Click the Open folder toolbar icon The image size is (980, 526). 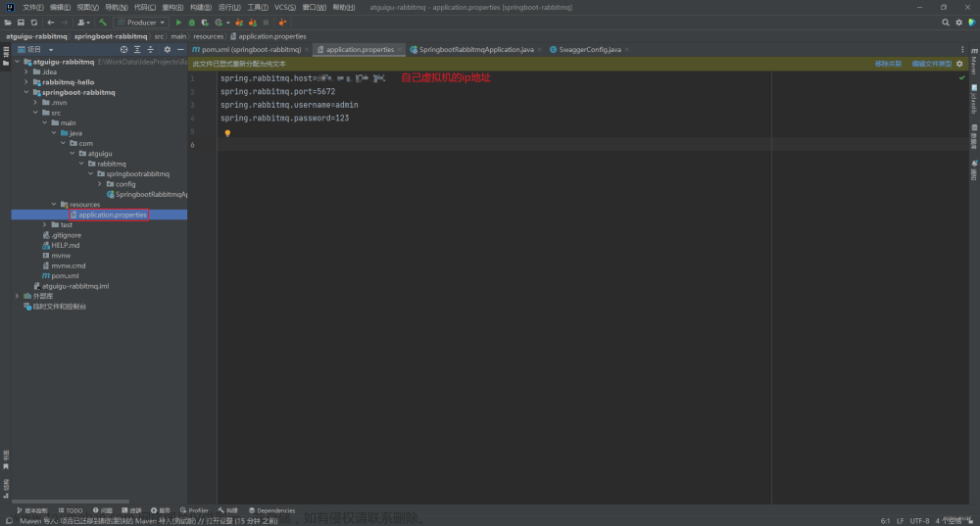(x=8, y=23)
